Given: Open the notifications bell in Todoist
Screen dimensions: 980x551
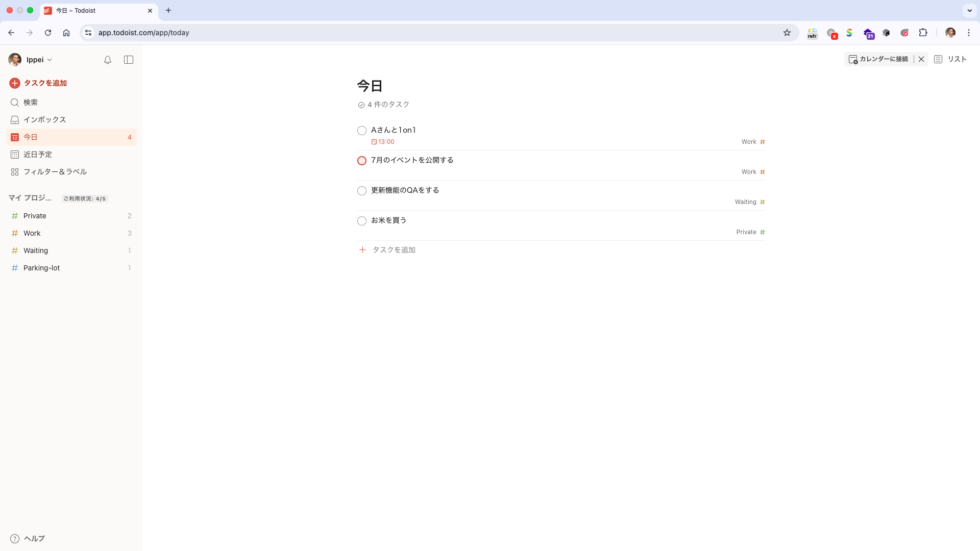Looking at the screenshot, I should click(107, 60).
